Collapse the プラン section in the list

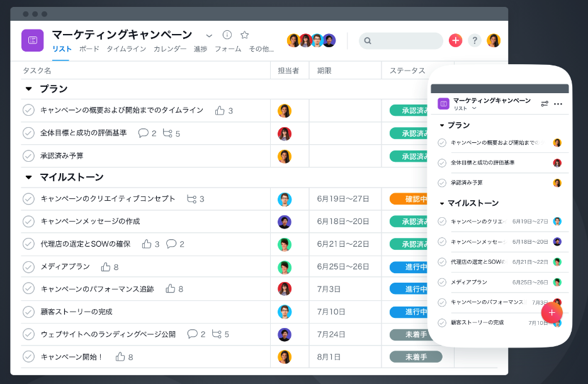pyautogui.click(x=28, y=89)
